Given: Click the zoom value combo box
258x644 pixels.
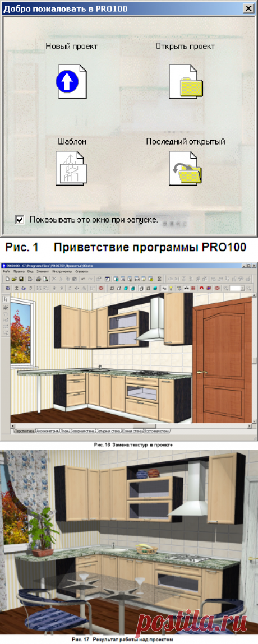Looking at the screenshot, I should pos(237,288).
